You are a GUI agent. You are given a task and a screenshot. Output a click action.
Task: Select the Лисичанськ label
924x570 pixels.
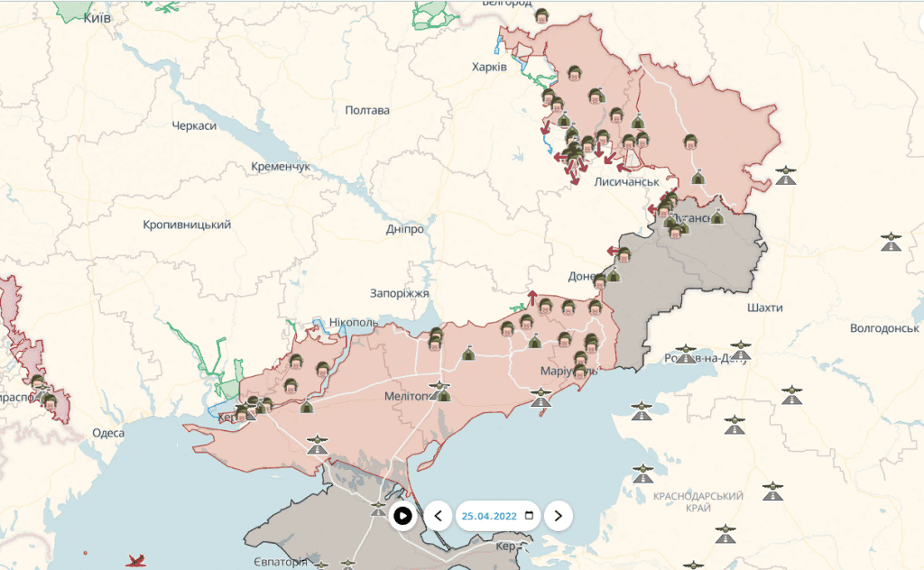pyautogui.click(x=626, y=182)
